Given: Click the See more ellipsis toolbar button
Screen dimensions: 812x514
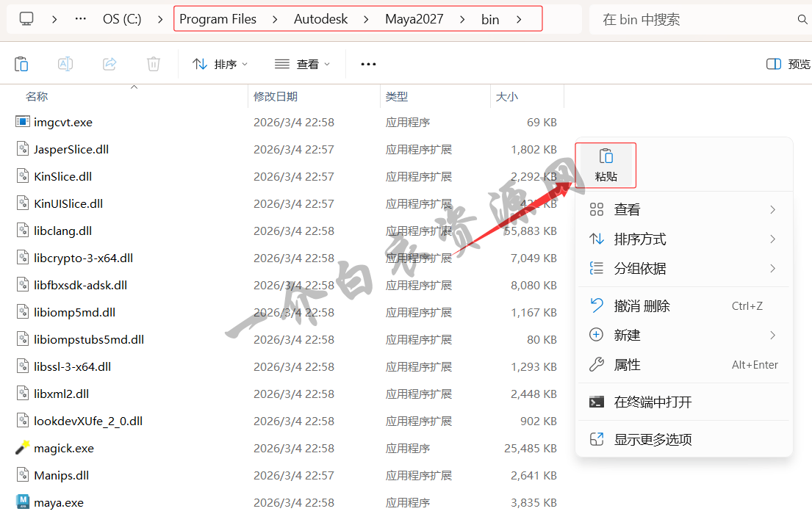Looking at the screenshot, I should 368,64.
